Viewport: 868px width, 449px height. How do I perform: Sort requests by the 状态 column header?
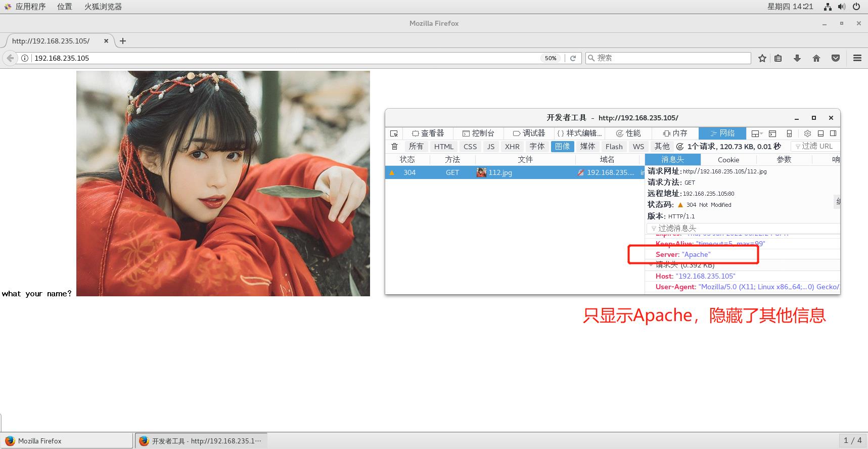coord(407,159)
